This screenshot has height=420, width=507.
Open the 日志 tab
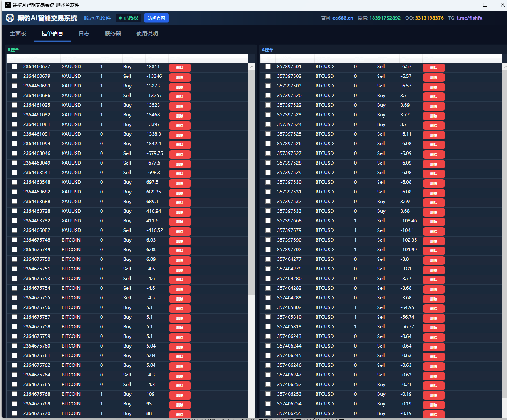(x=84, y=34)
